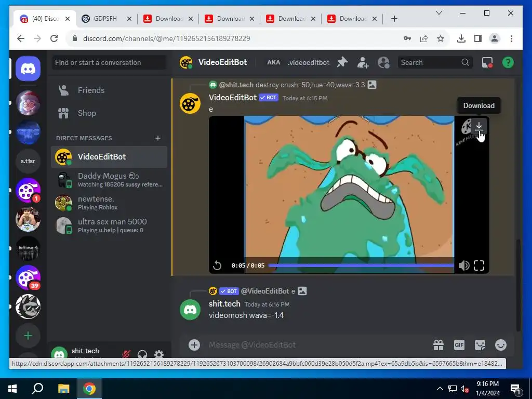Screen dimensions: 532x399
Task: Bookmark this page with star icon
Action: point(441,38)
